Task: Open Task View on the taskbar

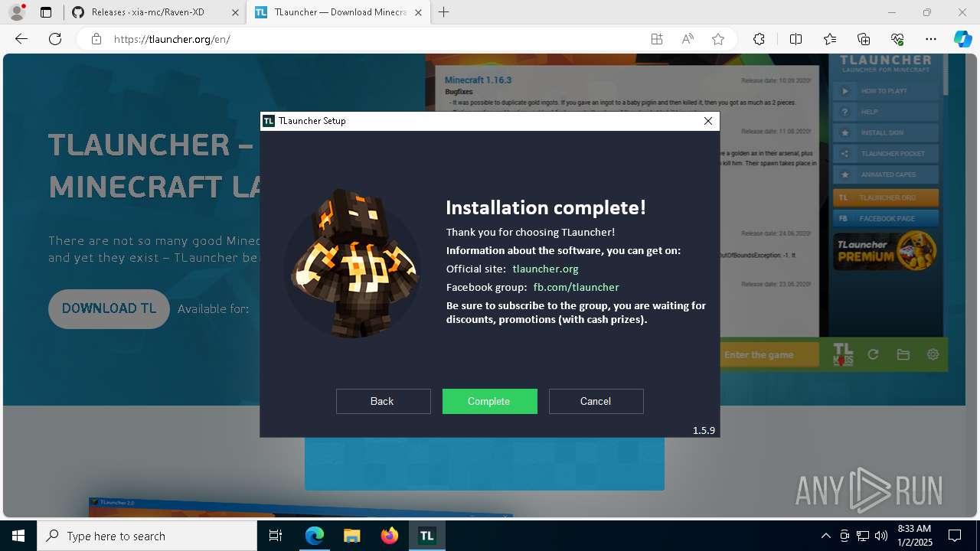Action: point(276,536)
